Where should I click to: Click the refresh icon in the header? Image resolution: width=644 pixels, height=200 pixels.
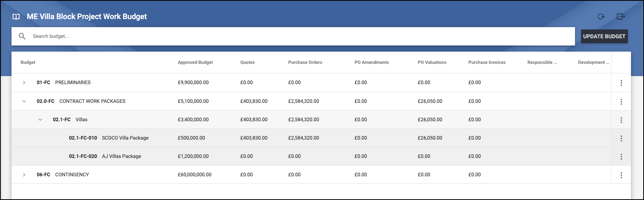coord(601,16)
